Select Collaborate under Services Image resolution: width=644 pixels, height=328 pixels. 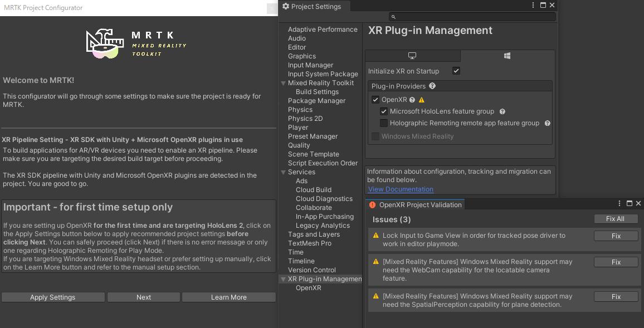coord(314,208)
